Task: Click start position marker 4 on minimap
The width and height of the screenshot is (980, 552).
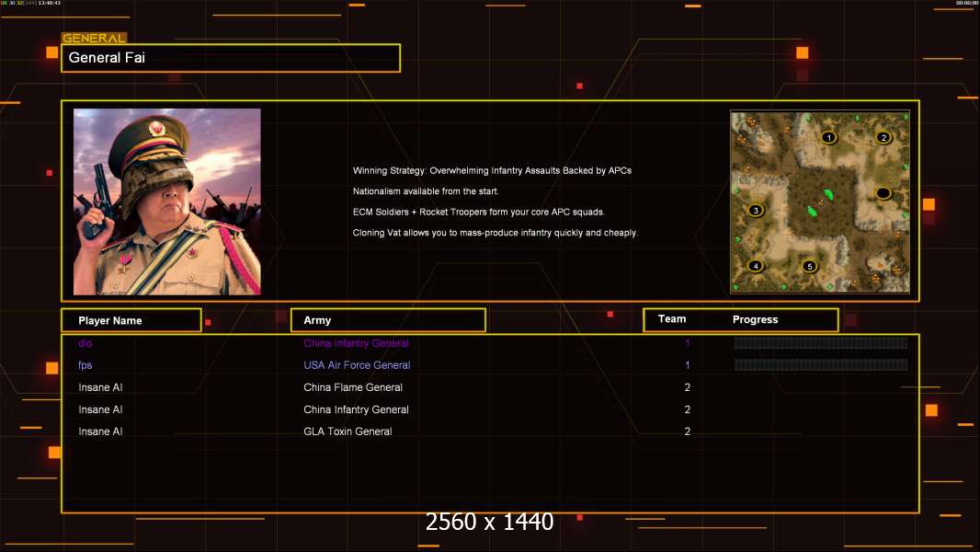Action: (x=756, y=266)
